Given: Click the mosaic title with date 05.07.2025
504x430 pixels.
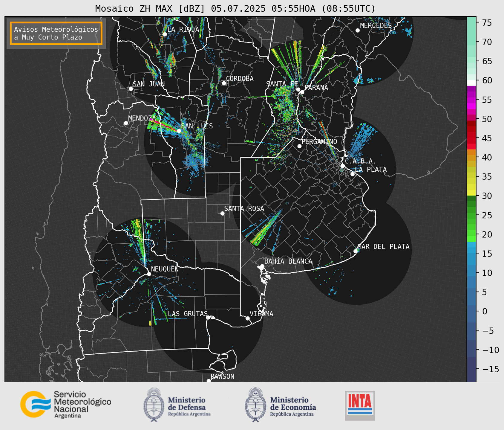Looking at the screenshot, I should (x=235, y=9).
